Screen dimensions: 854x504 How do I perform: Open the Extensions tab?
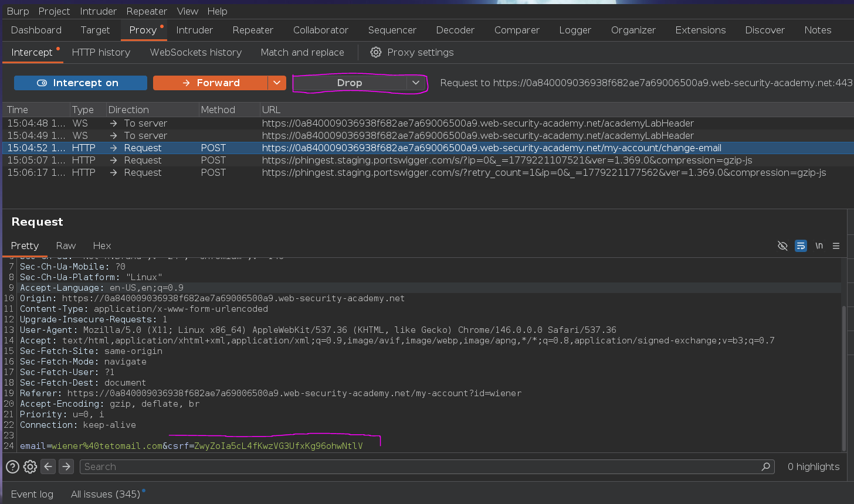tap(700, 30)
